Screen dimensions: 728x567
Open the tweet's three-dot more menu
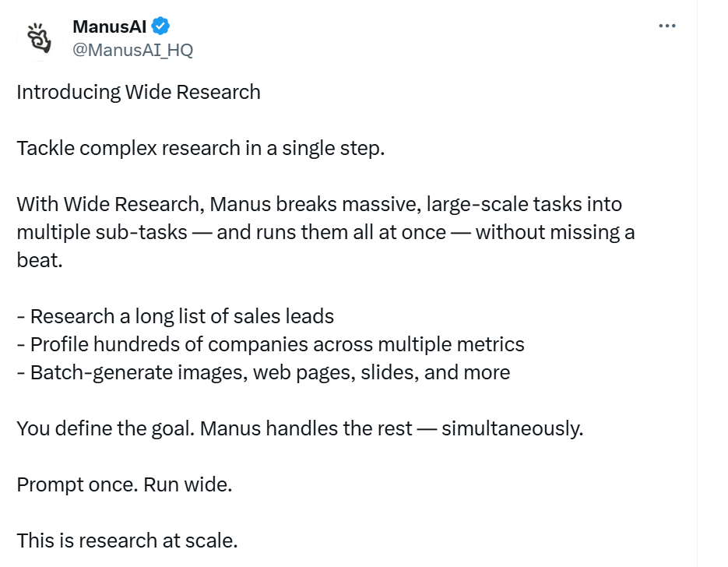pyautogui.click(x=666, y=26)
